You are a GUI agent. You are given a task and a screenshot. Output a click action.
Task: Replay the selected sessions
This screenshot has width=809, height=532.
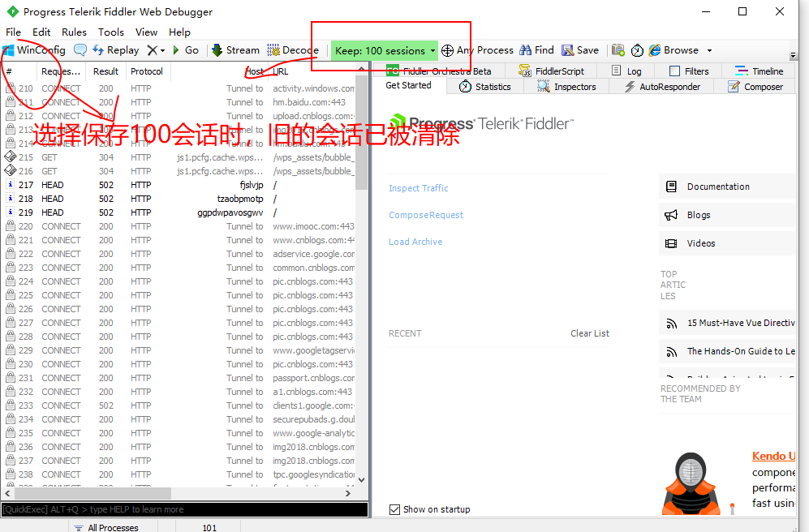coord(115,50)
